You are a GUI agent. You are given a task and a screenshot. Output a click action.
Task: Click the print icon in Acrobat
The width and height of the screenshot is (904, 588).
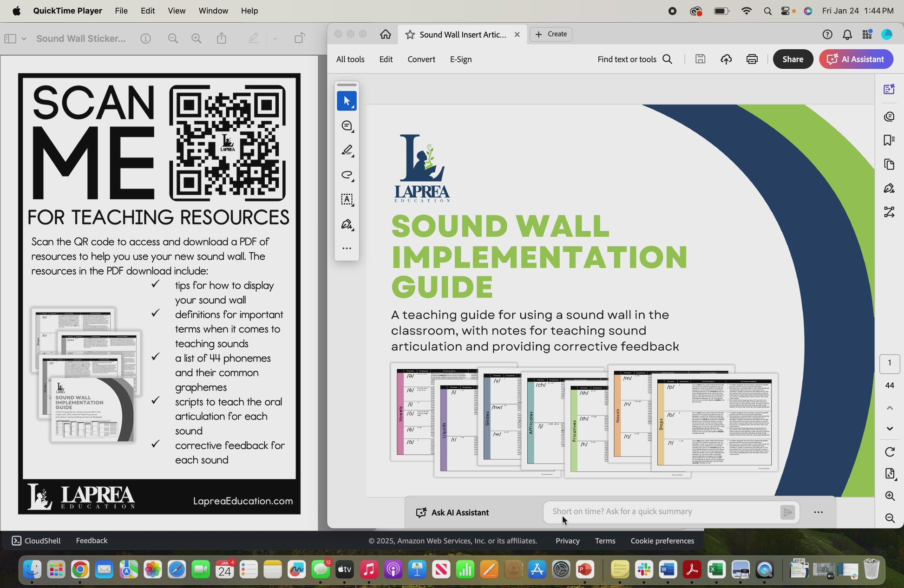coord(752,59)
